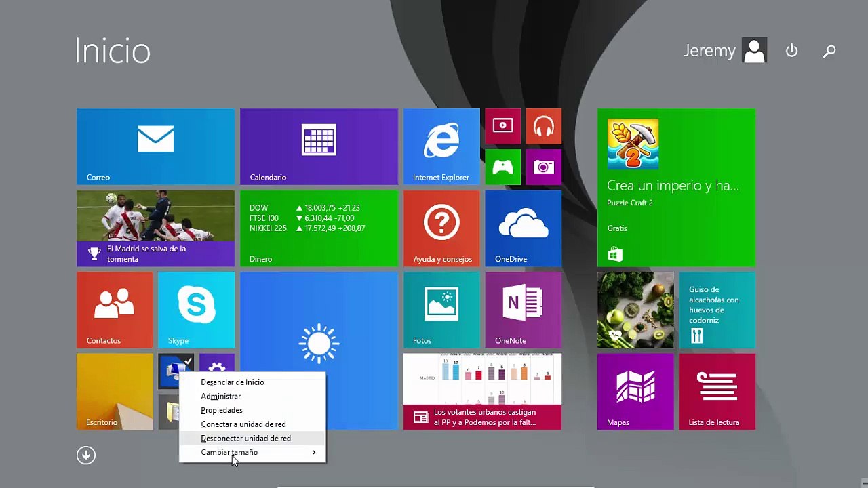Viewport: 868px width, 488px height.
Task: Expand the Cambiar tamaño submenu arrow
Action: pos(314,452)
